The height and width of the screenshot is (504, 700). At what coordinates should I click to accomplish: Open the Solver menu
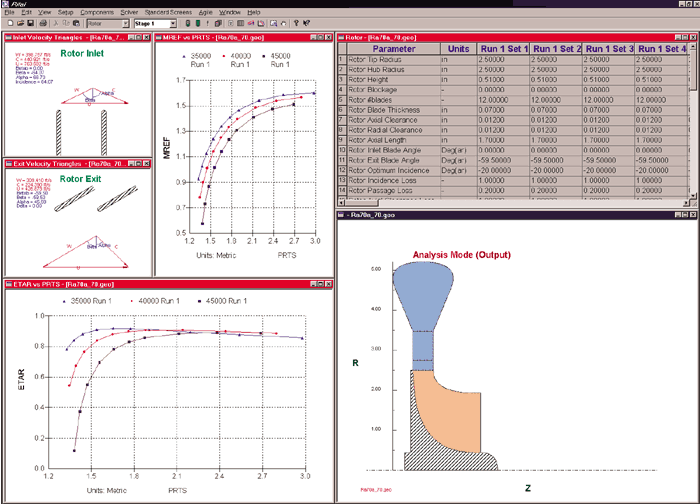(129, 12)
